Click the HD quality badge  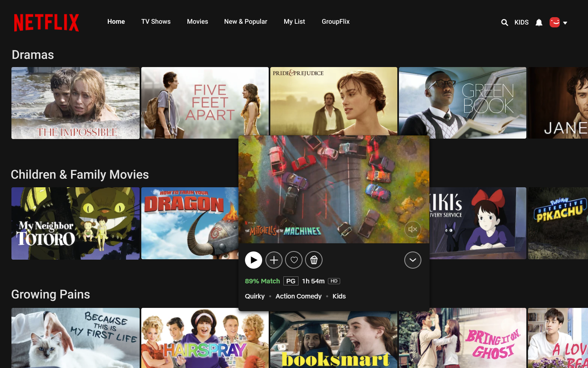click(x=334, y=281)
